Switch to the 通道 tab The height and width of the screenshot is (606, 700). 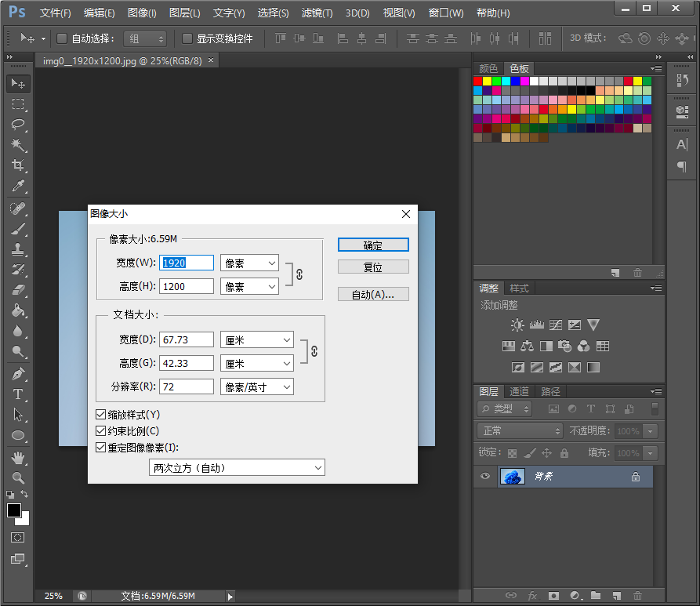[x=519, y=391]
